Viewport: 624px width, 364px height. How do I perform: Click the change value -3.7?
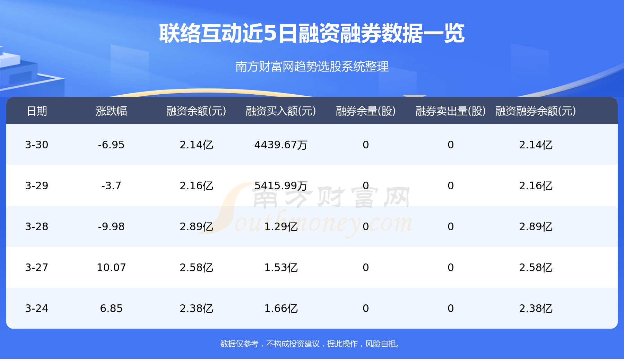111,185
